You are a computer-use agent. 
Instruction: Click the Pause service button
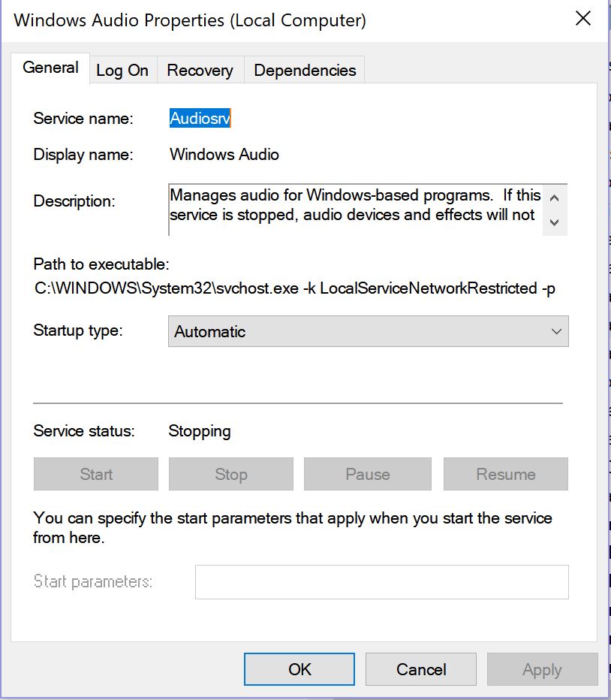click(x=368, y=474)
